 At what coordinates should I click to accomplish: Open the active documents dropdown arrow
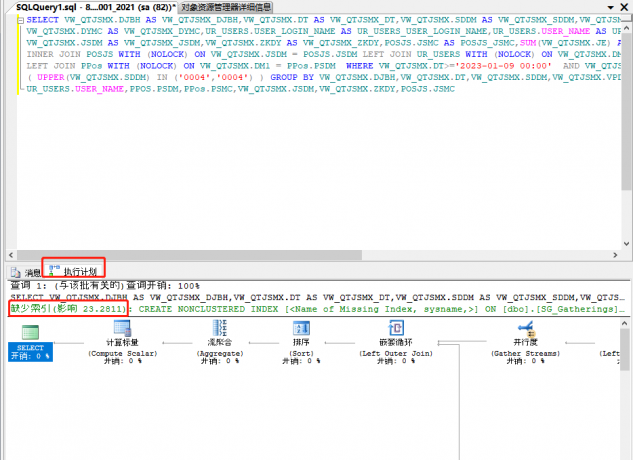610,7
